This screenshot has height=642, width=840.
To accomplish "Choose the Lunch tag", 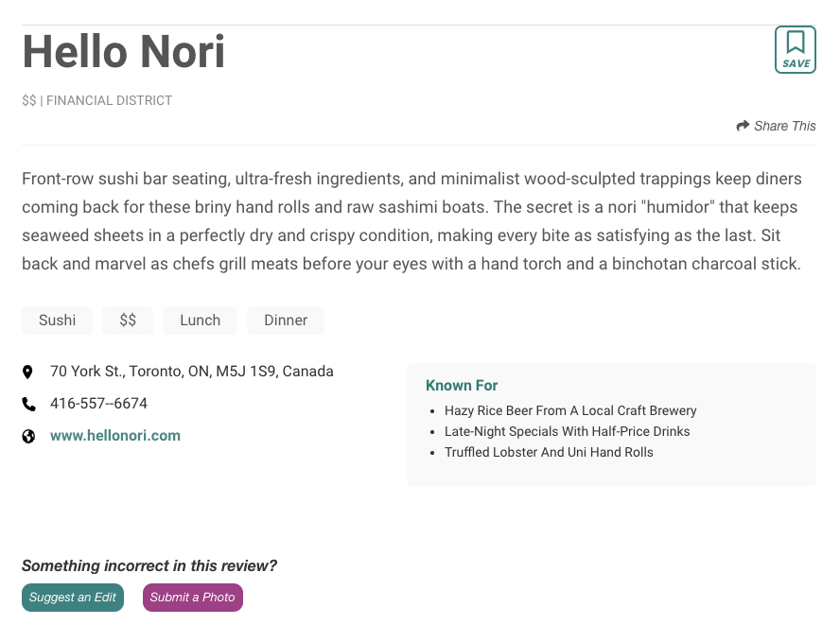I will (x=200, y=321).
